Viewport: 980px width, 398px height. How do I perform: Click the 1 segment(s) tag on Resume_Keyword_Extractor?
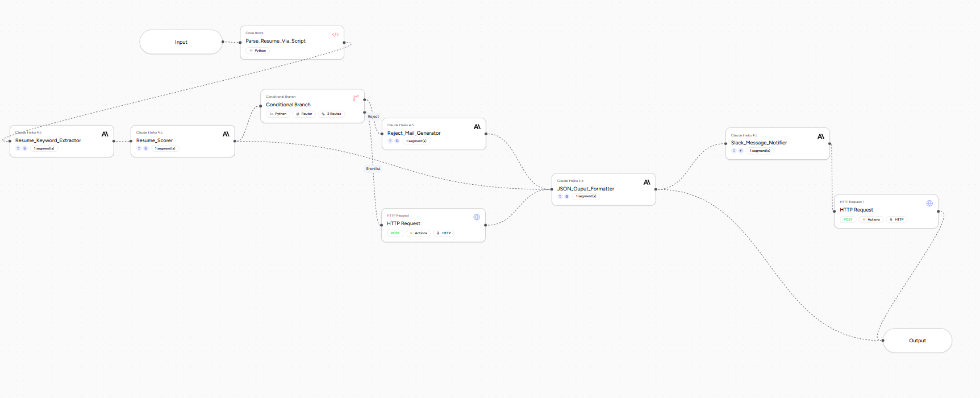coord(44,148)
